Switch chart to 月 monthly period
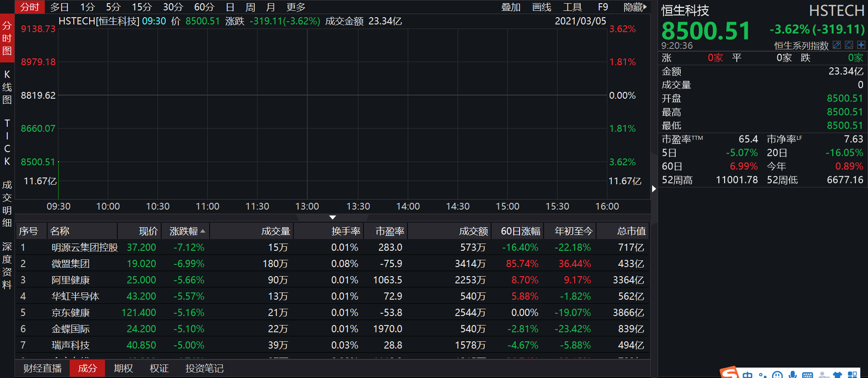Image resolution: width=868 pixels, height=378 pixels. [271, 7]
